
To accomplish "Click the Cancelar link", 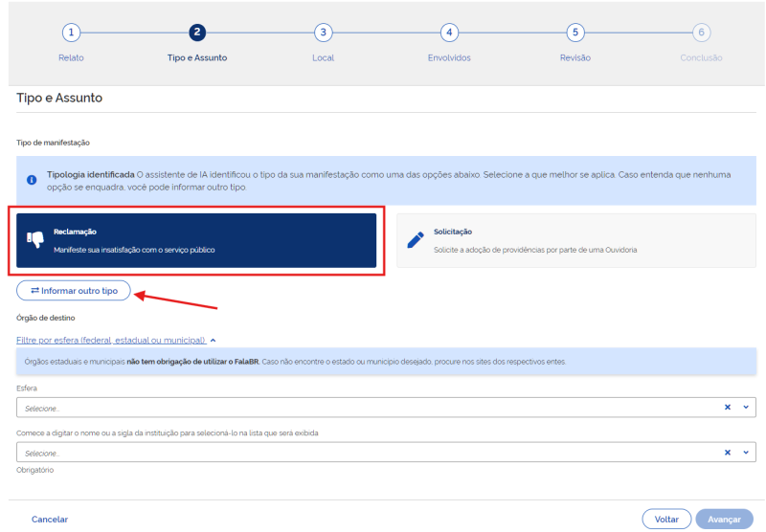I will point(50,520).
